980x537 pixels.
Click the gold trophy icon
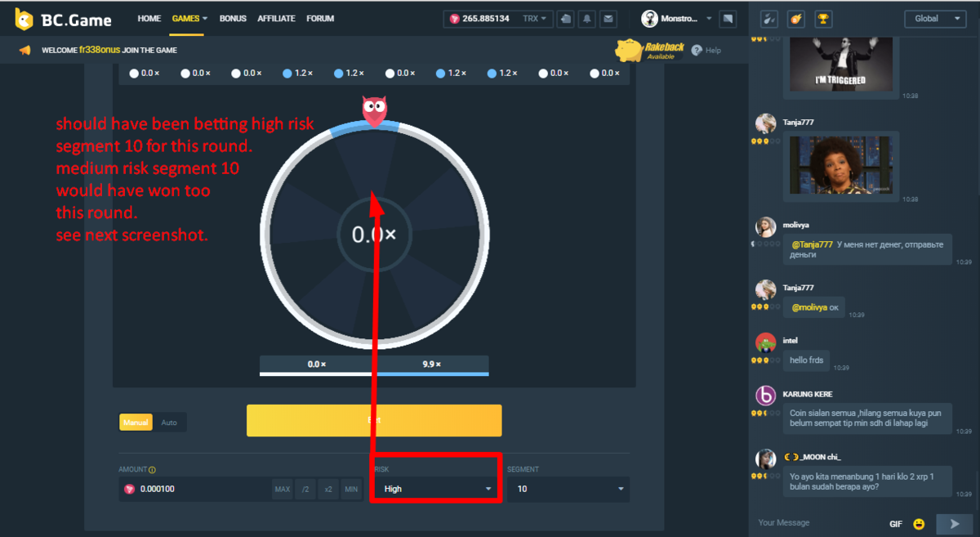click(823, 19)
